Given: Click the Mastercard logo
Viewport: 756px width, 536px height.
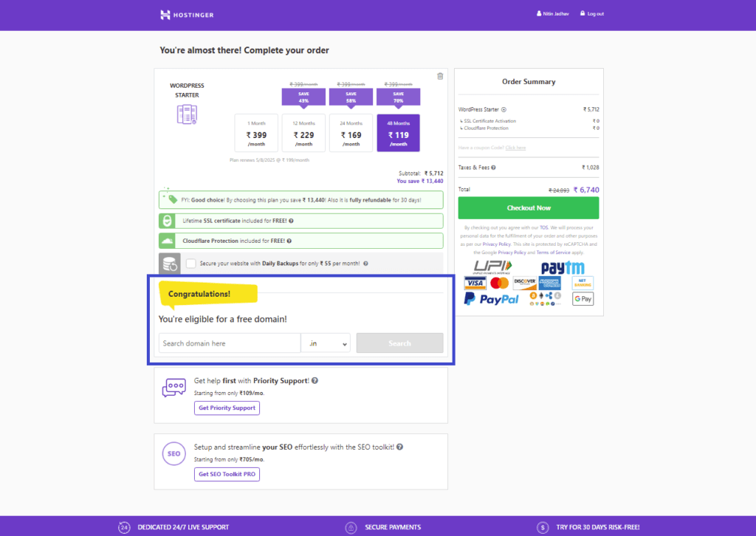Looking at the screenshot, I should (x=500, y=283).
